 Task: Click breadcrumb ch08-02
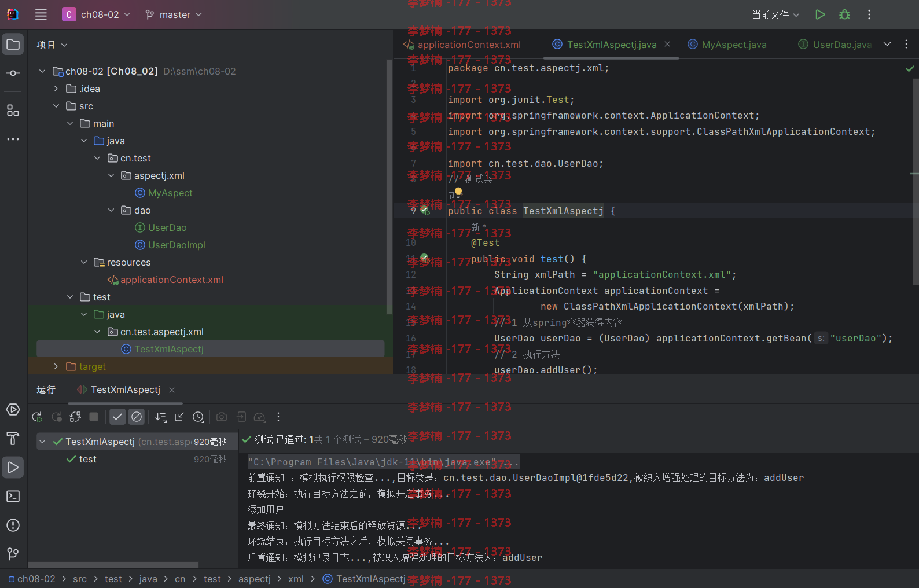(x=32, y=579)
